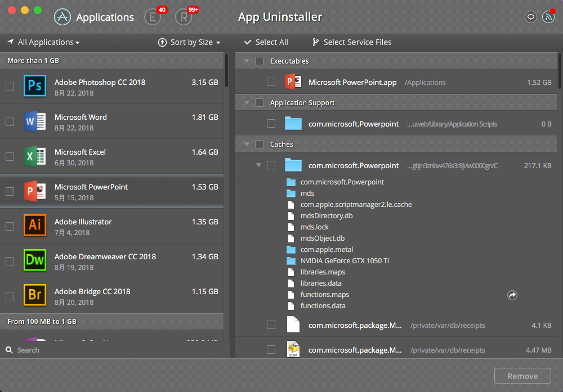Click the RSS news feed icon
The width and height of the screenshot is (563, 392).
point(548,17)
